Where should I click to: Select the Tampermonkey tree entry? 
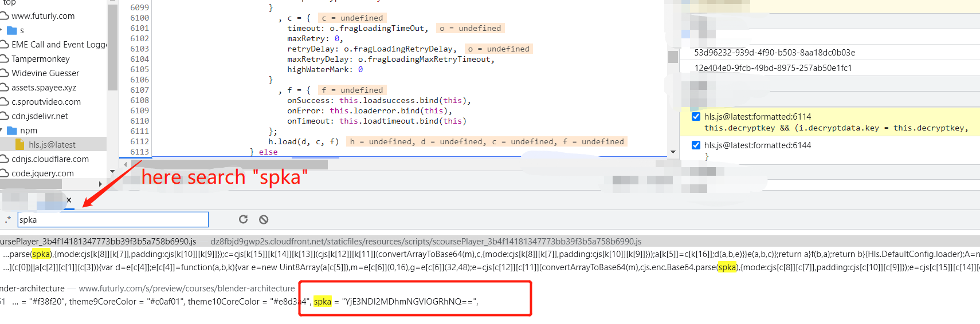tap(41, 59)
